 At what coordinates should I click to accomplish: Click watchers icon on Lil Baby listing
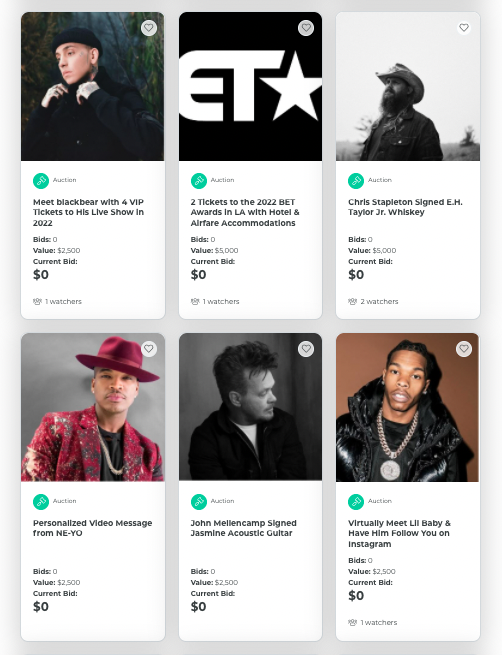click(x=352, y=622)
